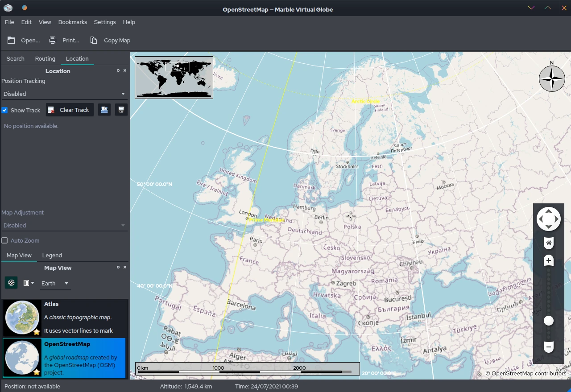Open the View menu
Screen dimensions: 571x392
45,22
